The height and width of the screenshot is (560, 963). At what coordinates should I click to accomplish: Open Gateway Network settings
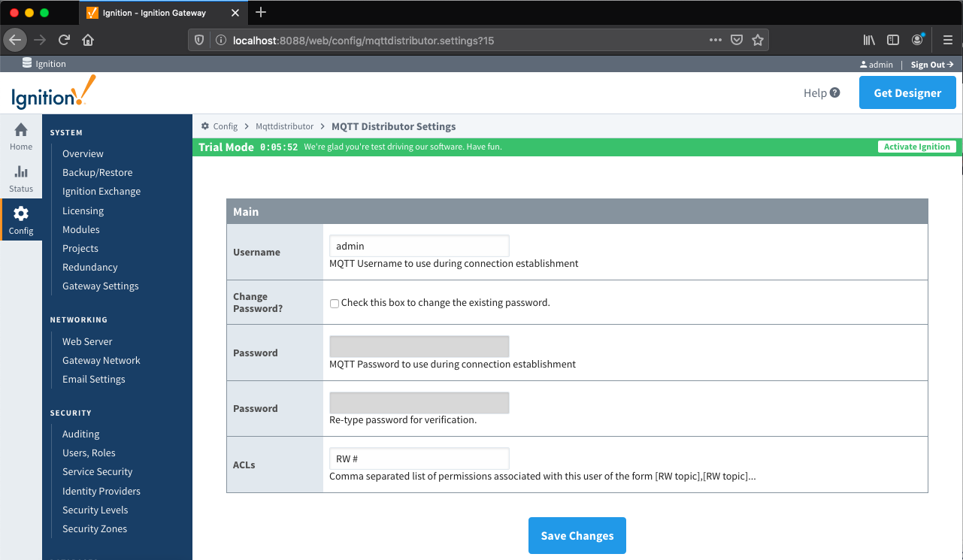pos(101,360)
